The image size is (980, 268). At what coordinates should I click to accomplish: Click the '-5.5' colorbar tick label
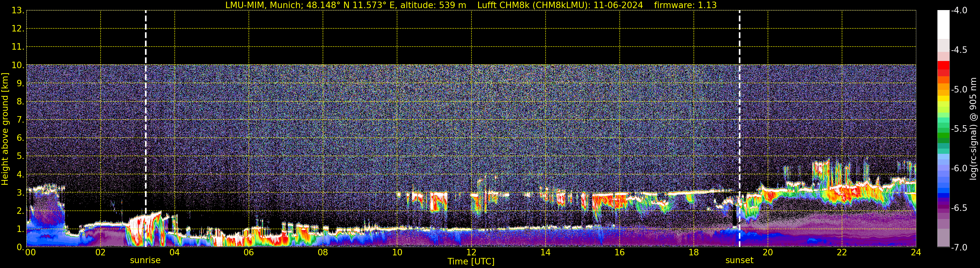959,129
